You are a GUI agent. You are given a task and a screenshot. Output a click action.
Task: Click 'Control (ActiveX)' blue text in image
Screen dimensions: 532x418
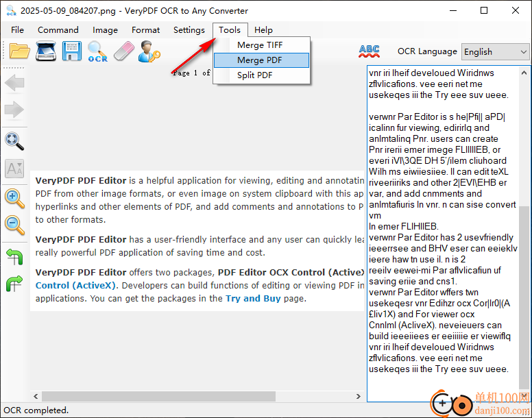(x=75, y=286)
